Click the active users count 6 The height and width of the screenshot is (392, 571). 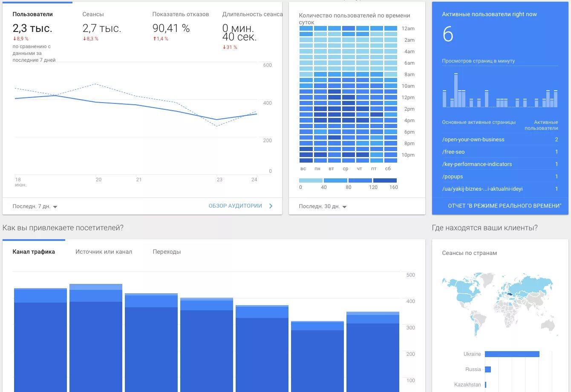click(448, 34)
